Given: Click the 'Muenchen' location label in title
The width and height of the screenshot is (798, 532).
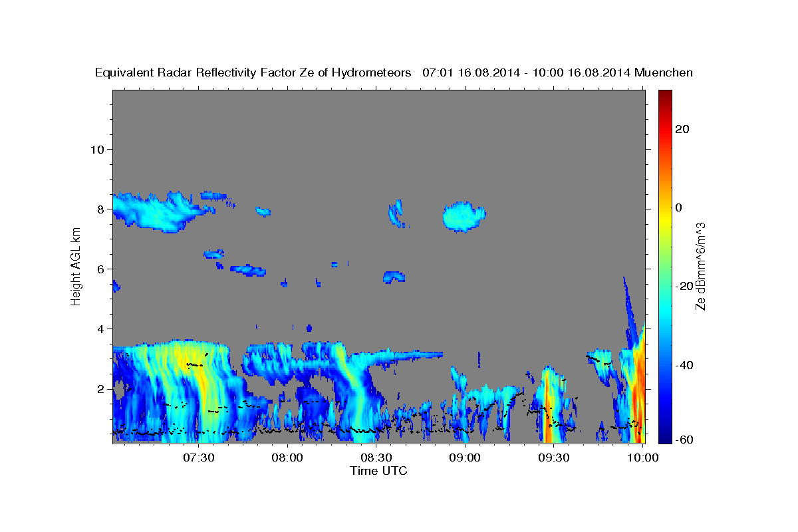Looking at the screenshot, I should [x=664, y=72].
